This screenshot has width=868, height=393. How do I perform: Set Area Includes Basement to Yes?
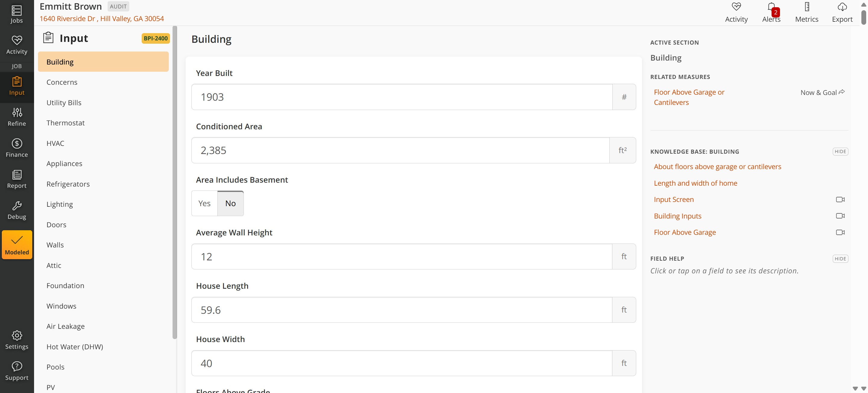tap(204, 203)
